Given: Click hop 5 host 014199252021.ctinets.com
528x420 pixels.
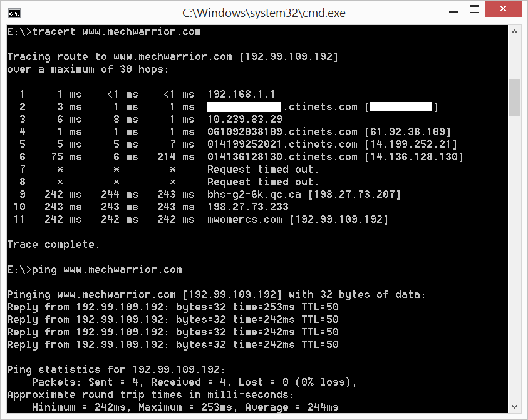Looking at the screenshot, I should [282, 144].
